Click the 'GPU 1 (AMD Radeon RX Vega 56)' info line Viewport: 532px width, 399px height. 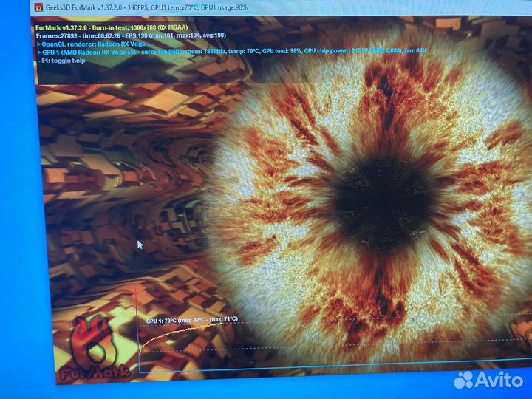tap(232, 52)
